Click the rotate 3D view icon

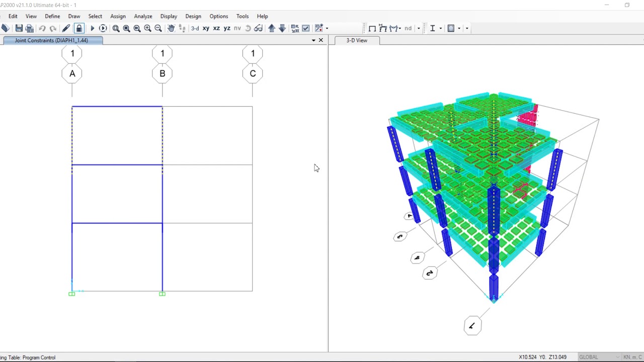[248, 28]
